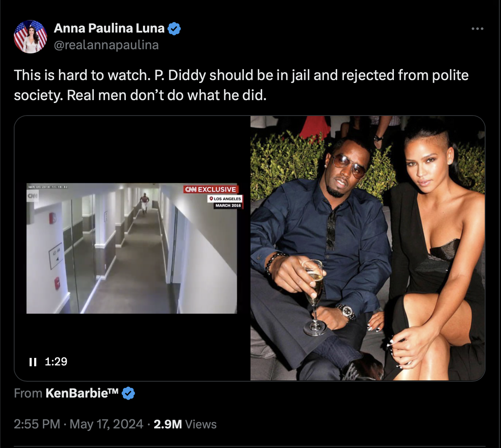Image resolution: width=501 pixels, height=448 pixels.
Task: Click the 2:55 PM · May 17, 2024 timestamp
Action: tap(78, 424)
